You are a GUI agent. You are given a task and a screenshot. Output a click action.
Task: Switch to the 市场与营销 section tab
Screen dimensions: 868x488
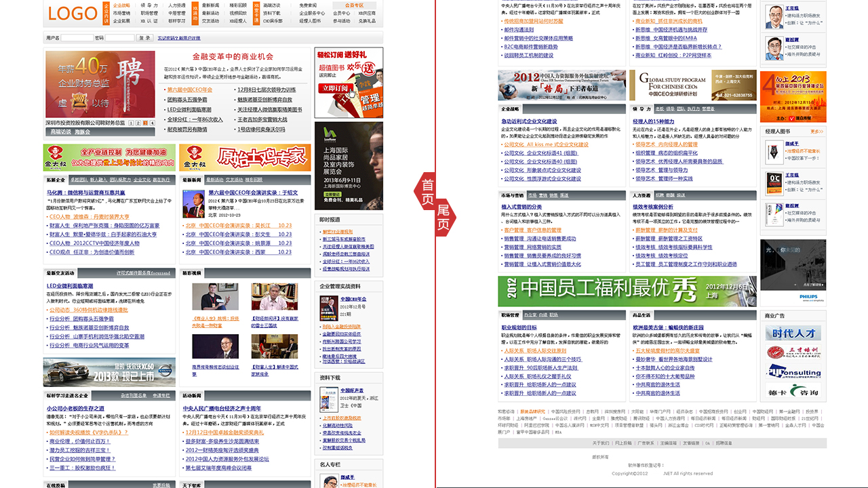512,195
